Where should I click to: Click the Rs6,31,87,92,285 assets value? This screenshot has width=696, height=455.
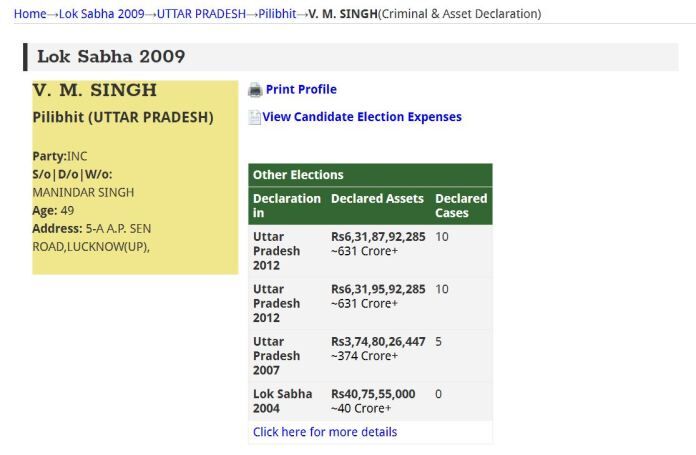point(378,237)
